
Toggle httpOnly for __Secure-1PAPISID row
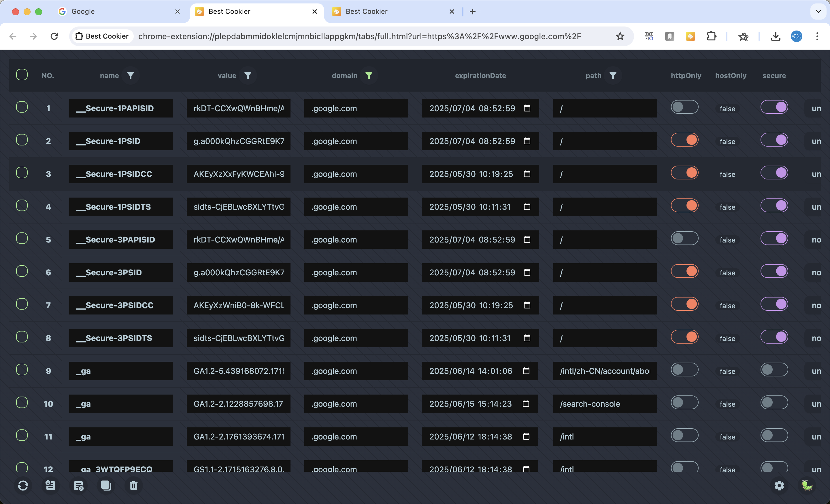click(684, 107)
